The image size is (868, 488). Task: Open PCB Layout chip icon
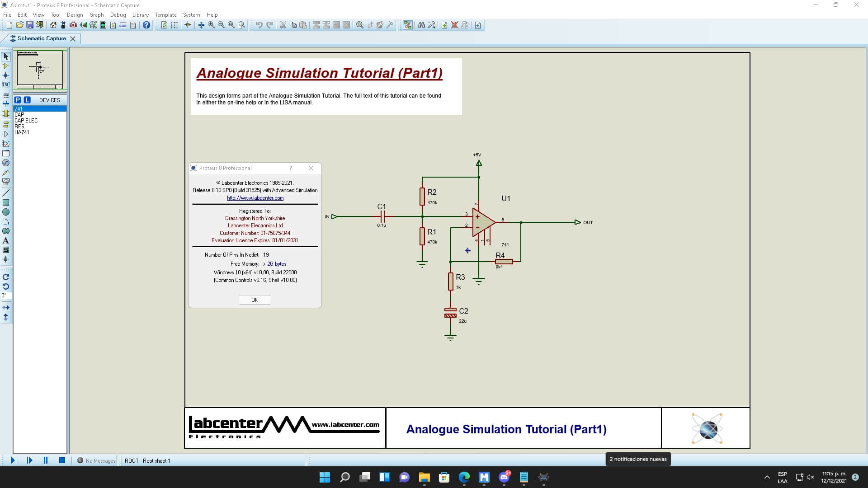(x=73, y=25)
